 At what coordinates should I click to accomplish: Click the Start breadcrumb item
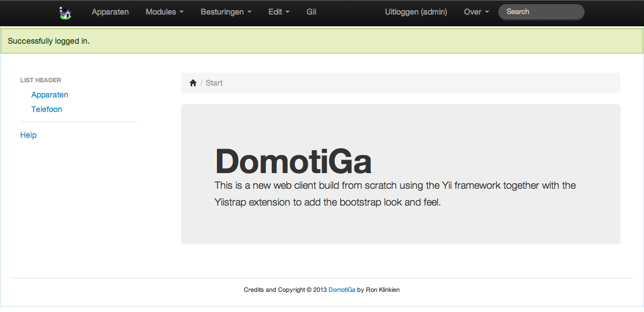tap(214, 83)
